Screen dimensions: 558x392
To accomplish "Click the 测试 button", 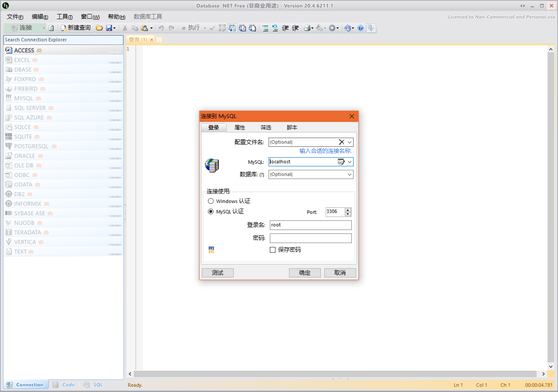I will [x=218, y=273].
